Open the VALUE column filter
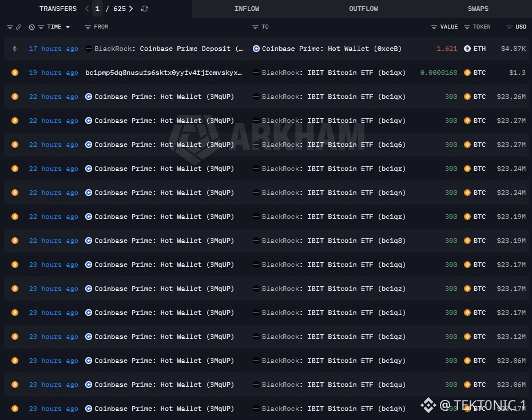Image resolution: width=532 pixels, height=420 pixels. pyautogui.click(x=434, y=27)
